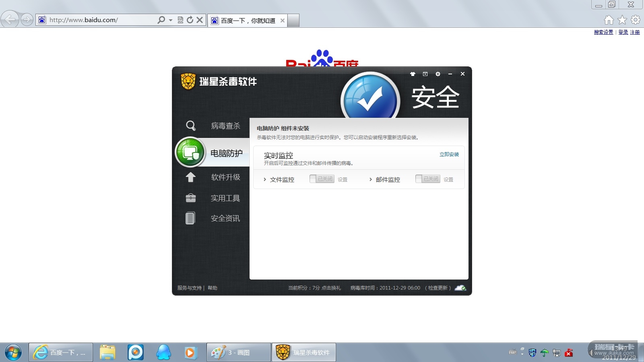Click 注册 register link on Baidu page
Viewport: 644px width, 362px height.
635,32
